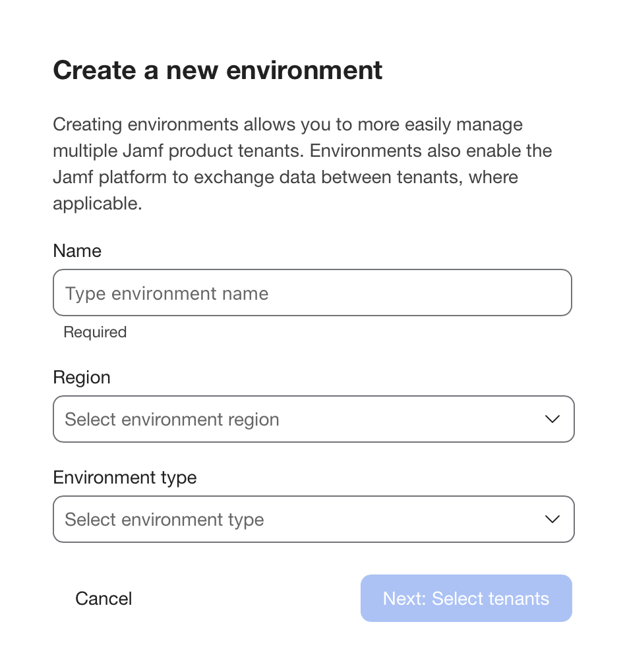Click the 'Type environment name' placeholder text
This screenshot has width=625, height=672.
166,294
